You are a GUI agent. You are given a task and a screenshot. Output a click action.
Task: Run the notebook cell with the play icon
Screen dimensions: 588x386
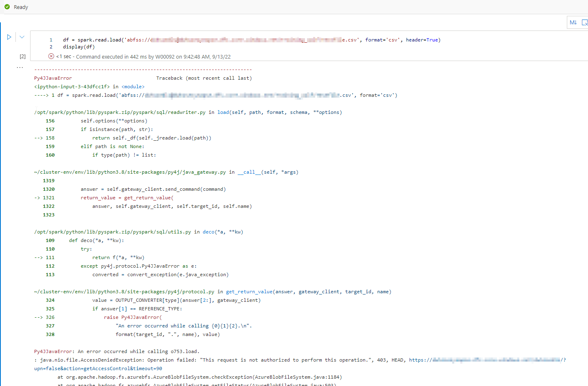9,37
